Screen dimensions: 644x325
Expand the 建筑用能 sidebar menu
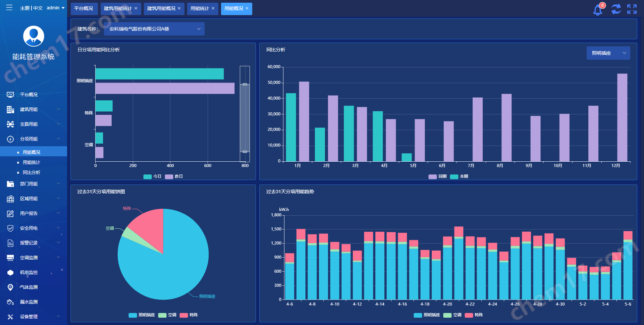point(34,109)
